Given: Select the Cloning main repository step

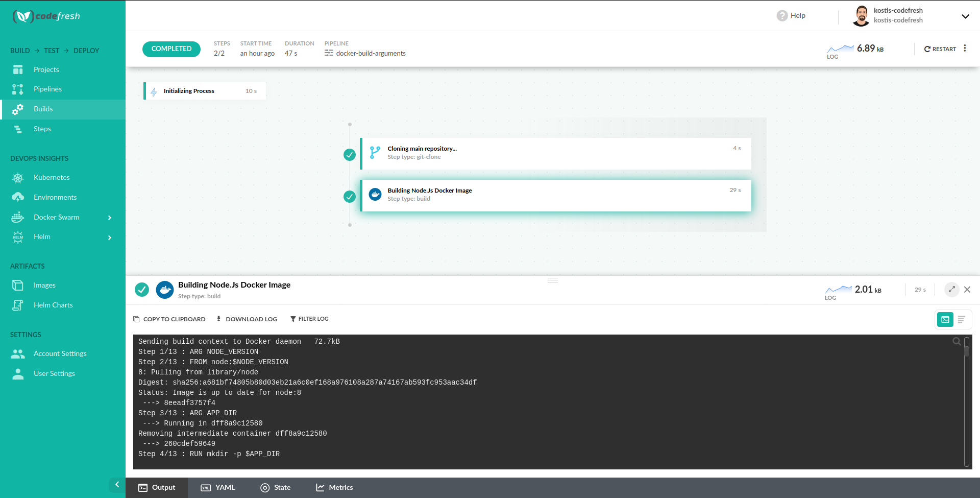Looking at the screenshot, I should point(555,153).
